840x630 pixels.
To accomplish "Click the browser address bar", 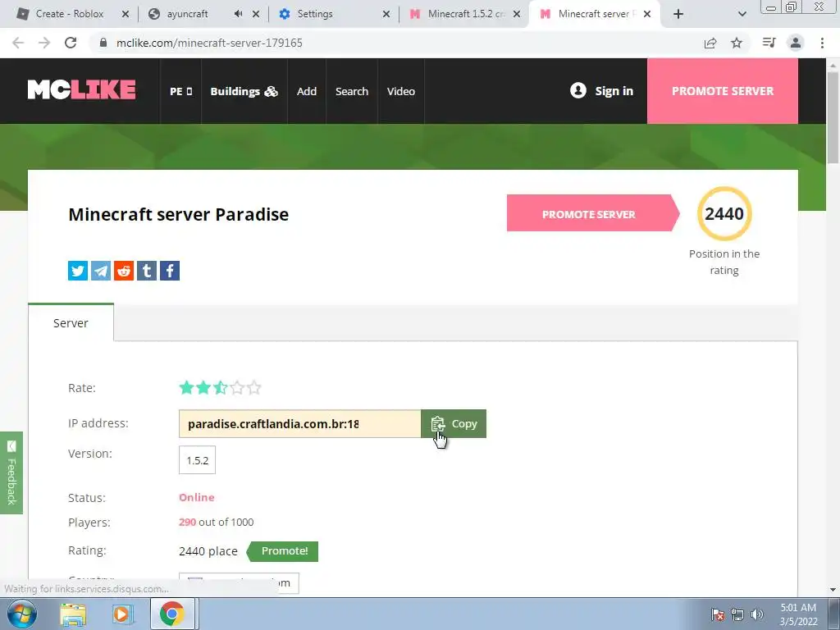I will (396, 43).
